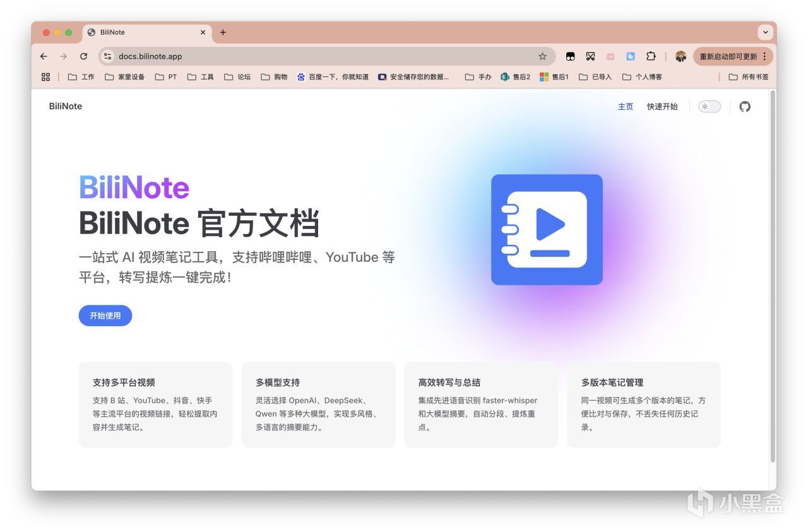808x532 pixels.
Task: Click the 一站式 AI 视频笔记工具 tagline
Action: click(237, 267)
